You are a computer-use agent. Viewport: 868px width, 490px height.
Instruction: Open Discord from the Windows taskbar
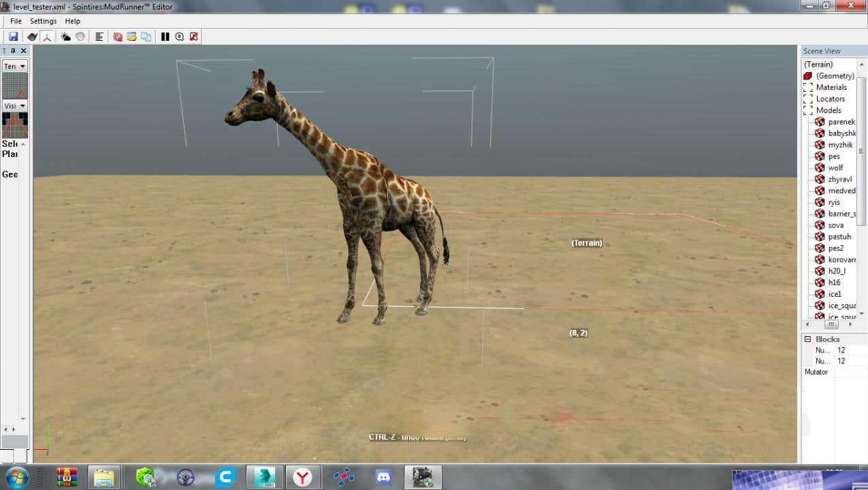point(383,477)
